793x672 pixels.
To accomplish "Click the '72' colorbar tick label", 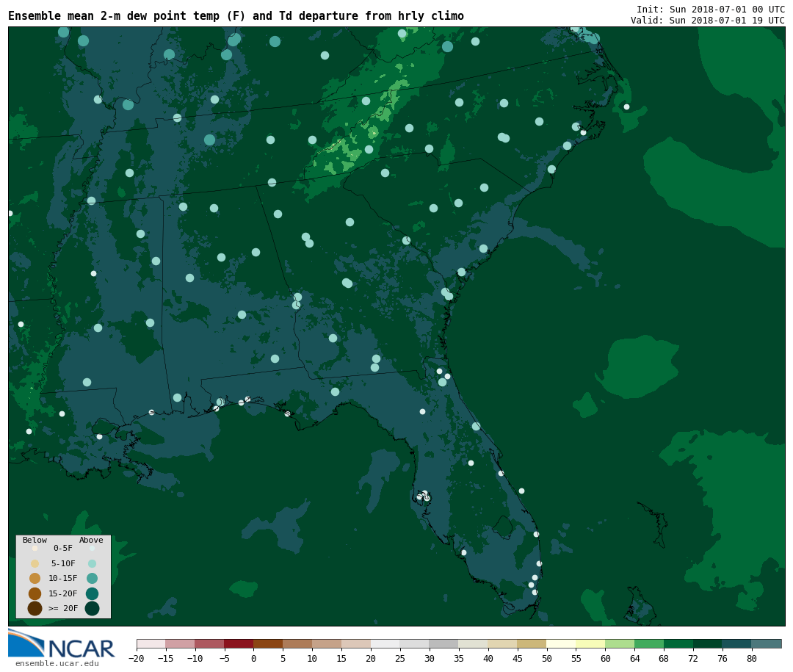I will (x=694, y=659).
